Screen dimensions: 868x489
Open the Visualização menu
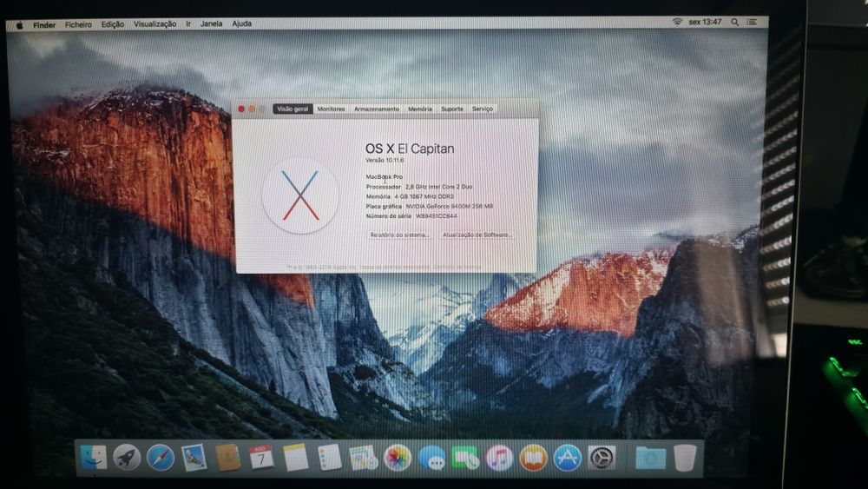click(x=155, y=23)
